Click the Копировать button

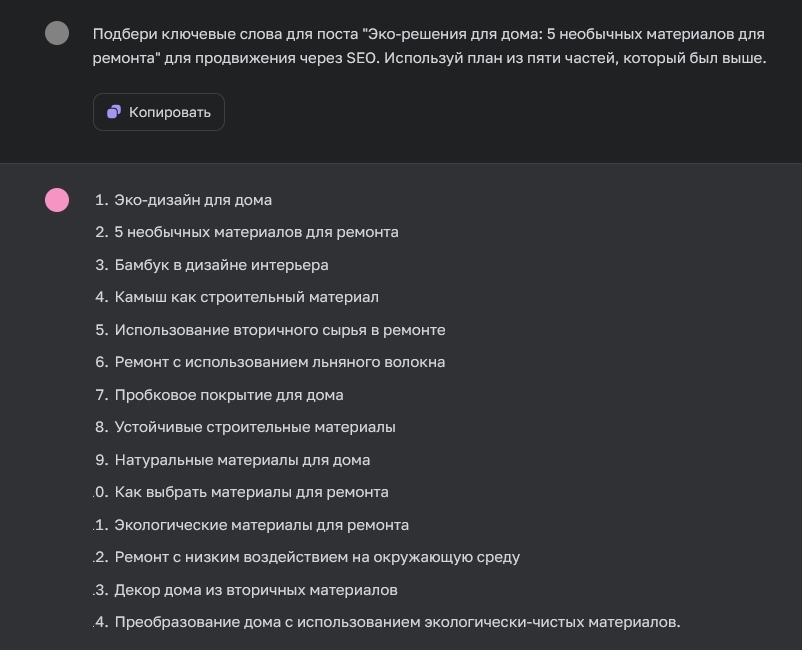point(158,112)
